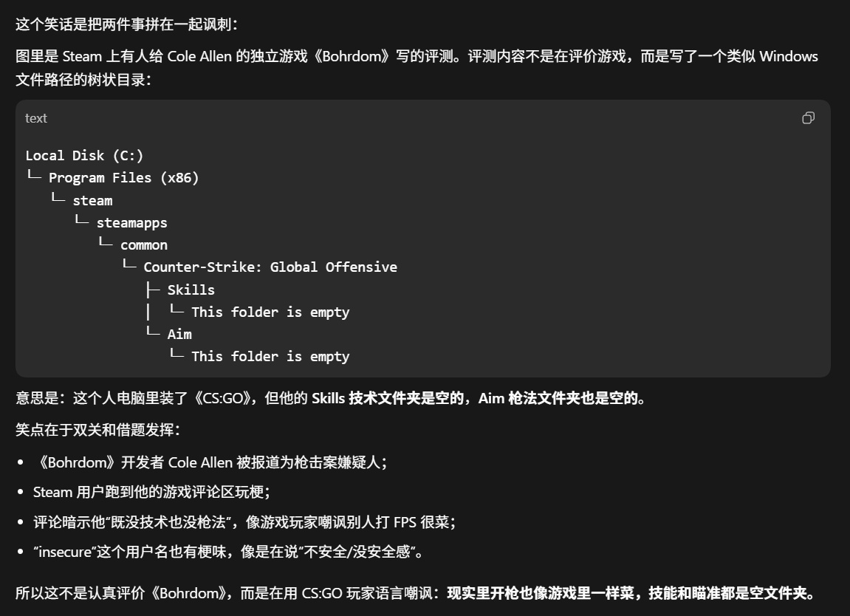Click the "Local Disk (C:)" line

click(x=84, y=155)
